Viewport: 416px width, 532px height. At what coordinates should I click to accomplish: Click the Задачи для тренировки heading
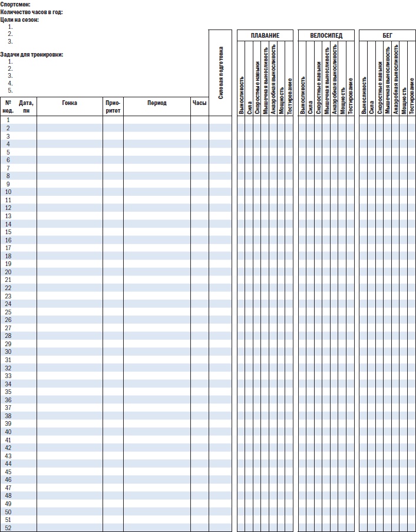coord(32,54)
